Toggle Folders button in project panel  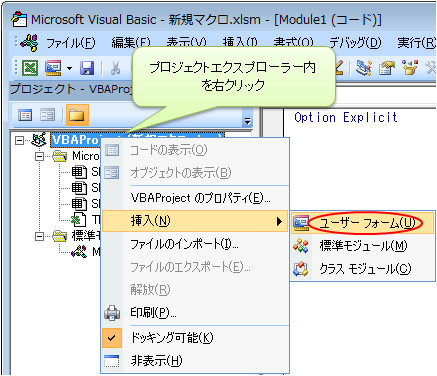tap(77, 115)
